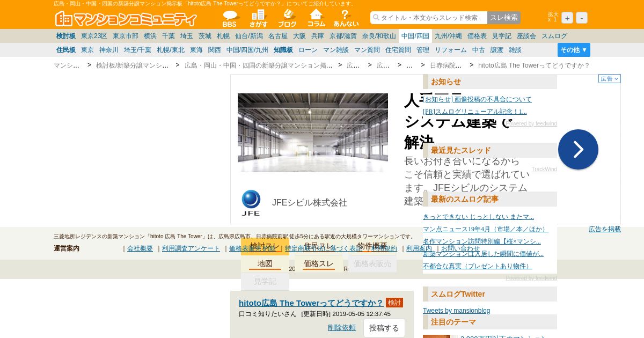The image size is (644, 338).
Task: Open 会社概要 footer link
Action: tap(140, 248)
